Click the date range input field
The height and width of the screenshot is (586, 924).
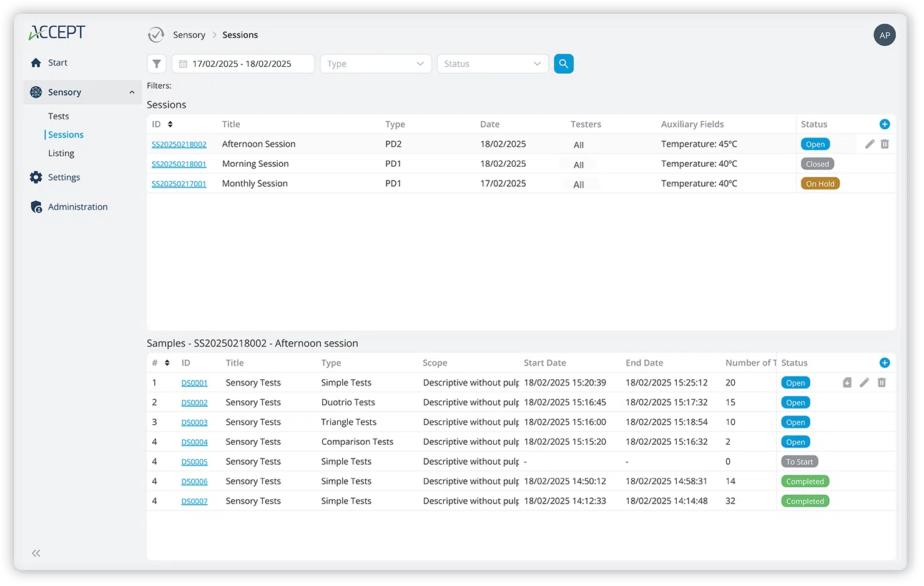(x=243, y=64)
